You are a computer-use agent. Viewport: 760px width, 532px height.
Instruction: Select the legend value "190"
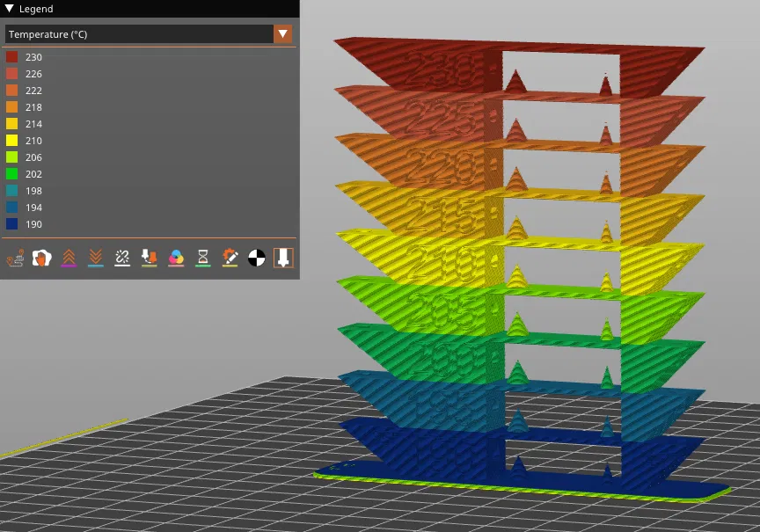pos(33,224)
